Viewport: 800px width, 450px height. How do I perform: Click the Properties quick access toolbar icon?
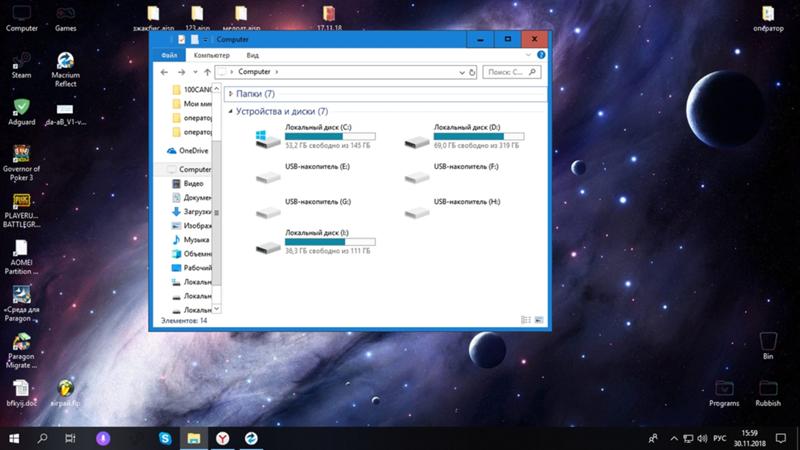point(182,39)
